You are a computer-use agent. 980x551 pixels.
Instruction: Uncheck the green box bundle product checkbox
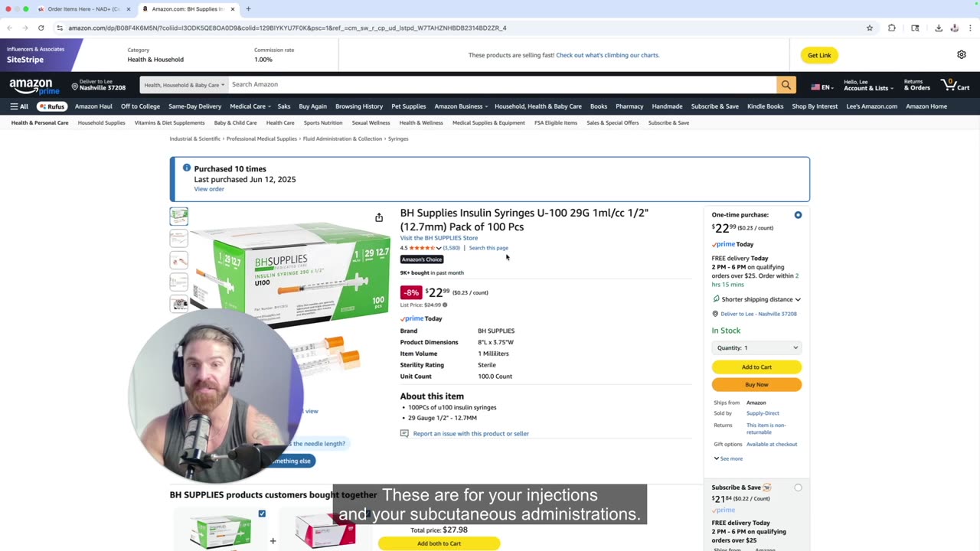point(262,514)
